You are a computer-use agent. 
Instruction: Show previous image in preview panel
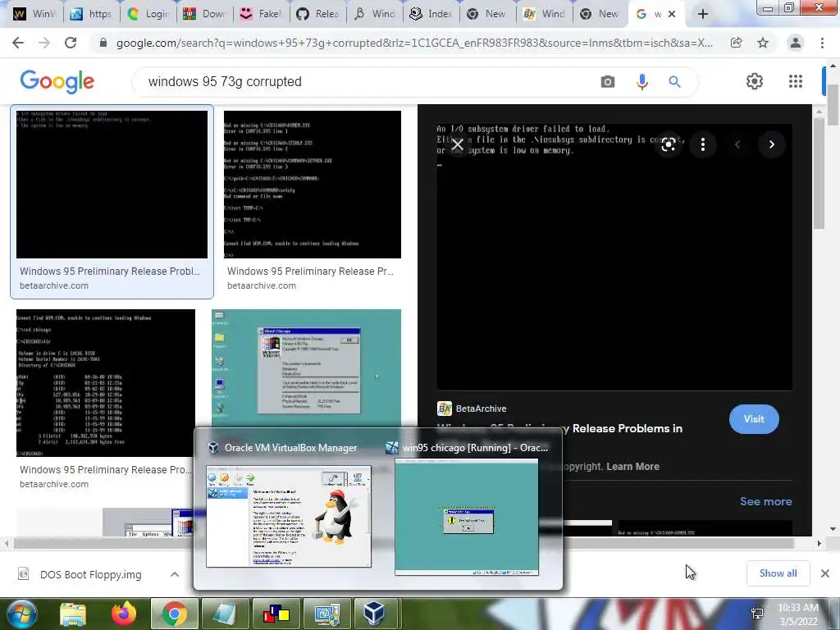click(737, 144)
